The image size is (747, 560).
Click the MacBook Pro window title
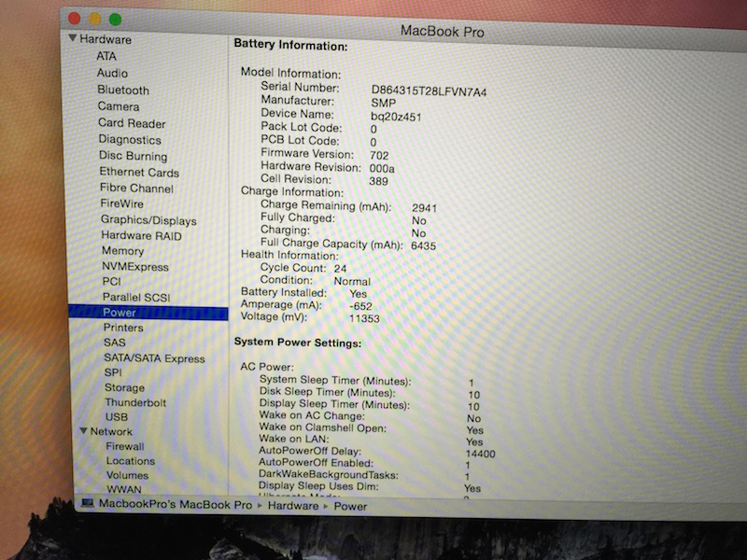click(x=442, y=32)
